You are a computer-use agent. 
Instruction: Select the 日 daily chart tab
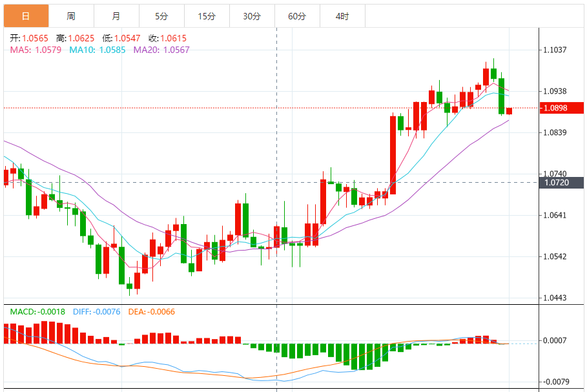click(x=26, y=16)
